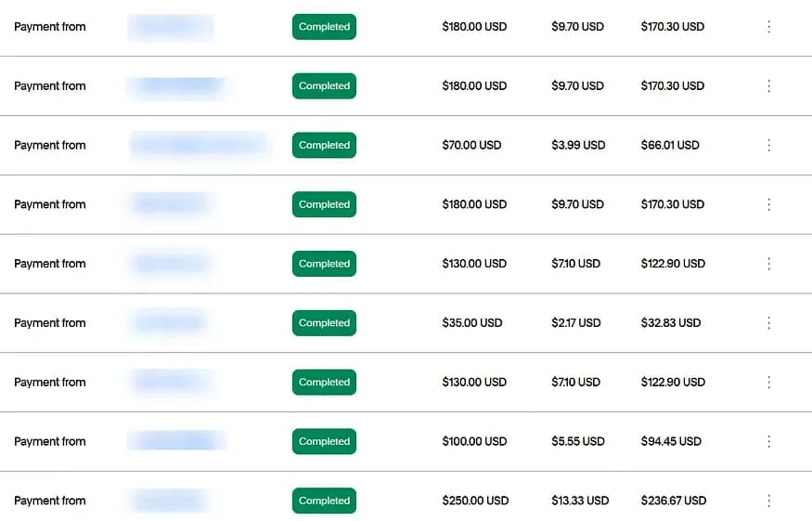This screenshot has height=521, width=812.
Task: Open three-dot menu for the $70.00 payment
Action: (769, 145)
